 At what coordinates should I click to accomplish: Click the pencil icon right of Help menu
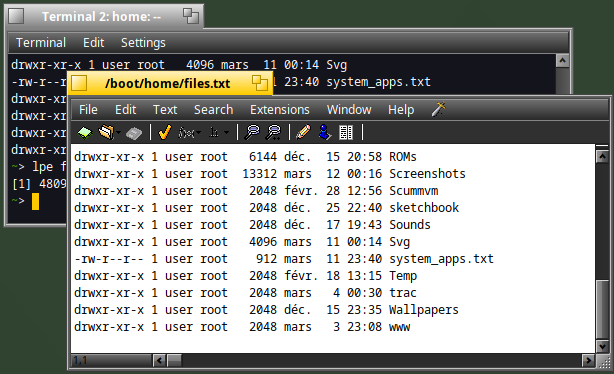439,109
